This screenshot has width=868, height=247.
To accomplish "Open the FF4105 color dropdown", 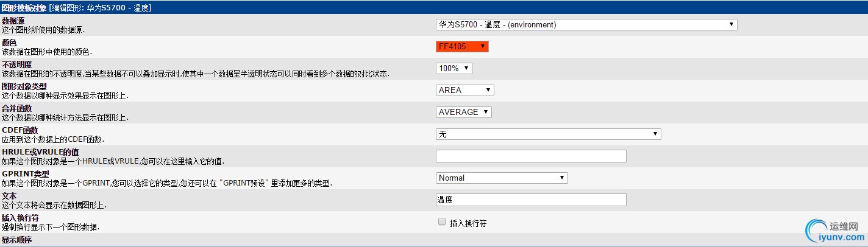I will tap(462, 46).
